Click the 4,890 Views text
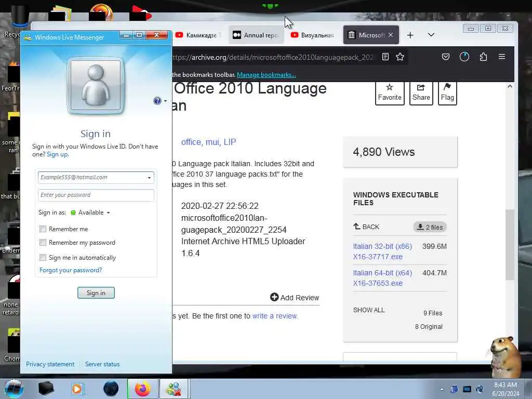Screen dimensions: 532x399 coord(384,152)
